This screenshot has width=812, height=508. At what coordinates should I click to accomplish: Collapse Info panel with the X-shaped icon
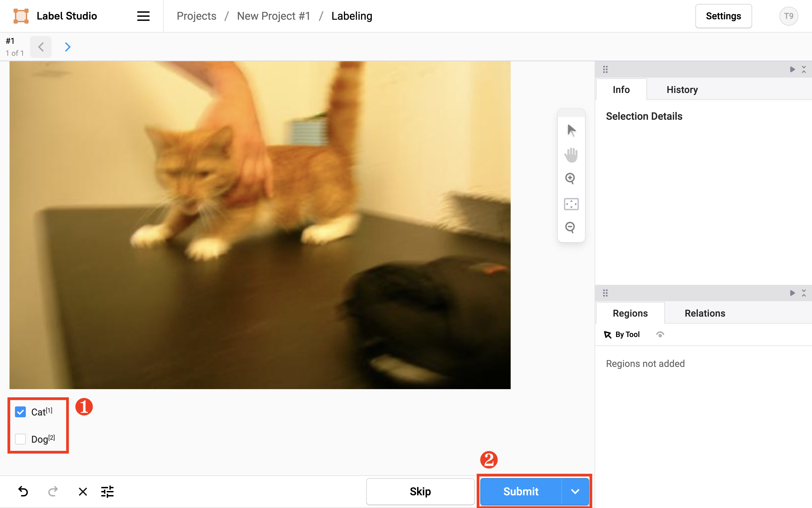tap(804, 70)
